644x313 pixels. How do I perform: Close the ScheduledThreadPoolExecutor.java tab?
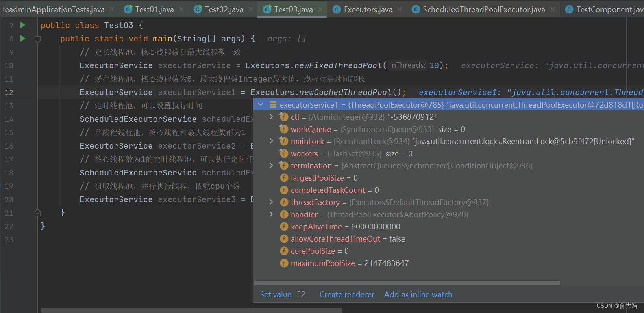click(552, 9)
